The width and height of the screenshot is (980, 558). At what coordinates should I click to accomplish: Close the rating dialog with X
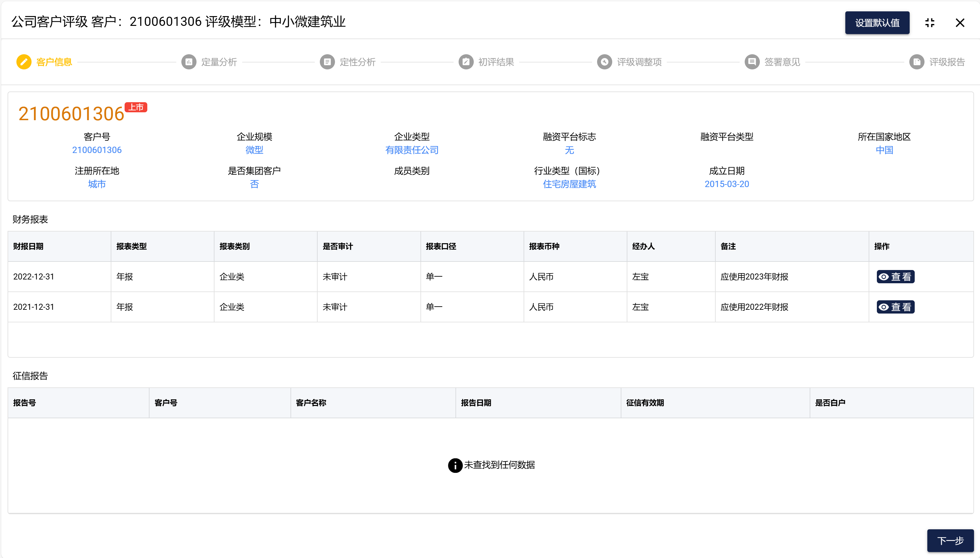[960, 23]
